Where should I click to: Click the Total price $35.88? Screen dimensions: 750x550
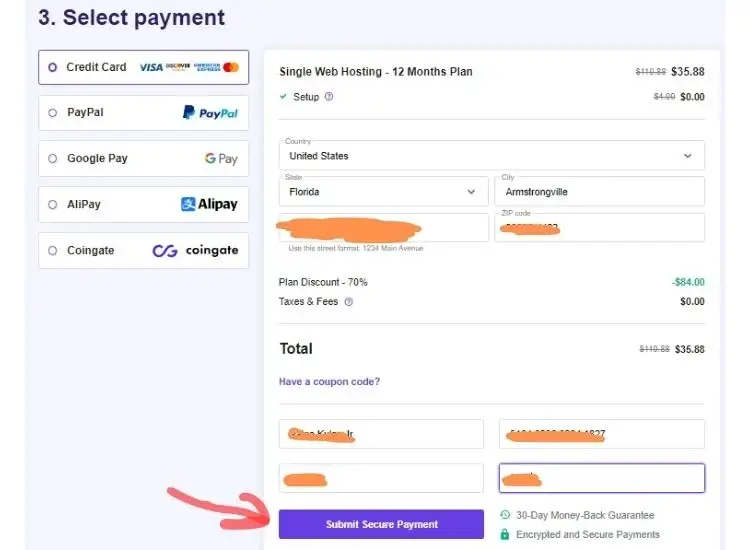click(689, 350)
